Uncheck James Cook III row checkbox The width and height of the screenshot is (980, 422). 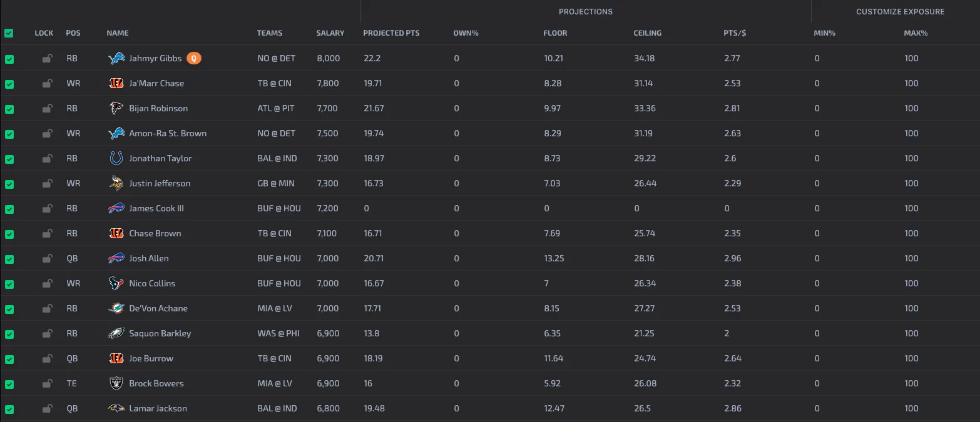9,209
